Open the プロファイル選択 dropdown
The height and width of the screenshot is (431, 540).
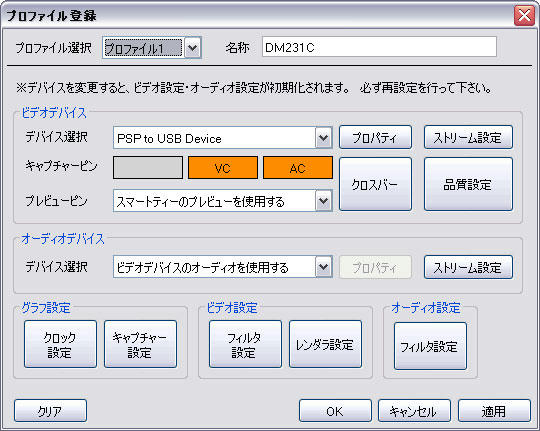point(152,48)
